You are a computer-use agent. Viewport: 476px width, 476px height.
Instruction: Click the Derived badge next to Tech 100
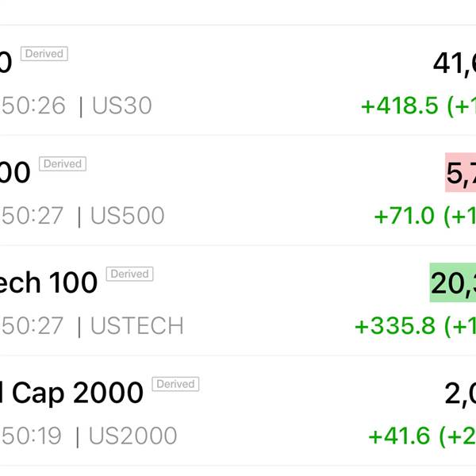[x=129, y=274]
